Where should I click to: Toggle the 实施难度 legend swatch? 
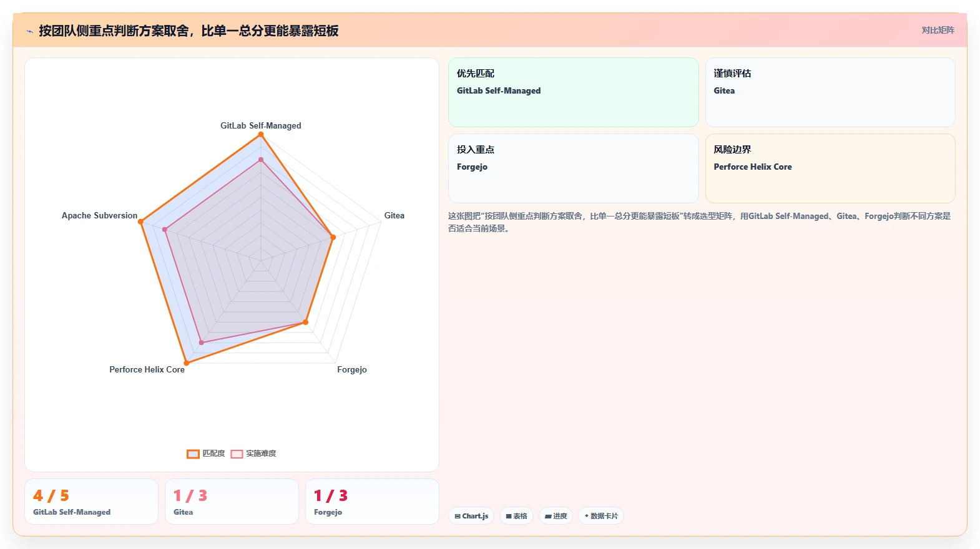237,454
